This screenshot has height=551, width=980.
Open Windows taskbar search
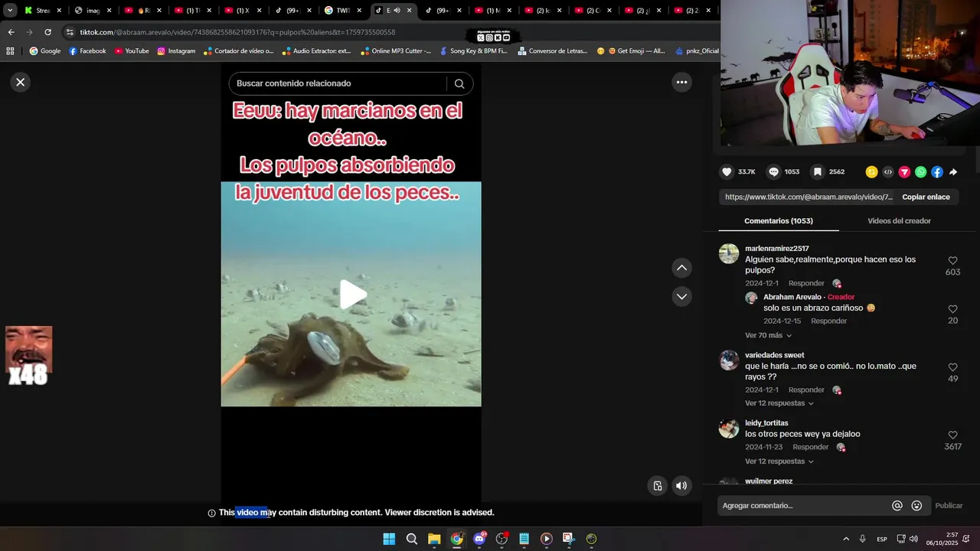click(x=411, y=539)
